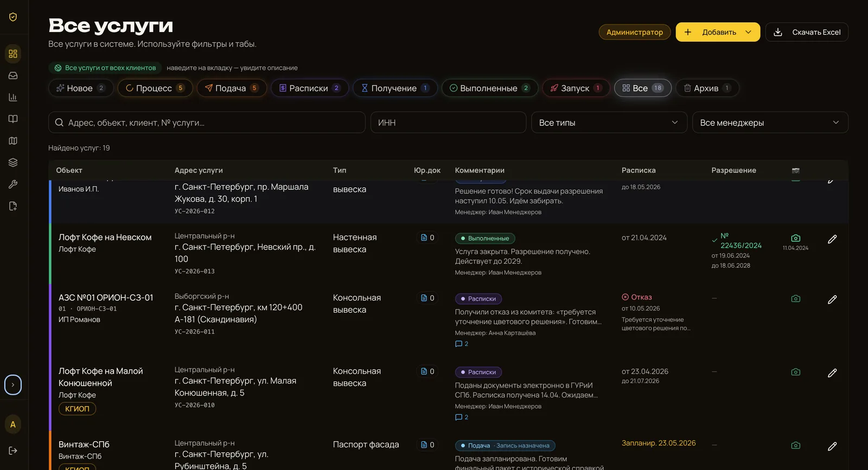
Task: Open photo camera icon in Лофт Кофе на Невском row
Action: click(796, 238)
